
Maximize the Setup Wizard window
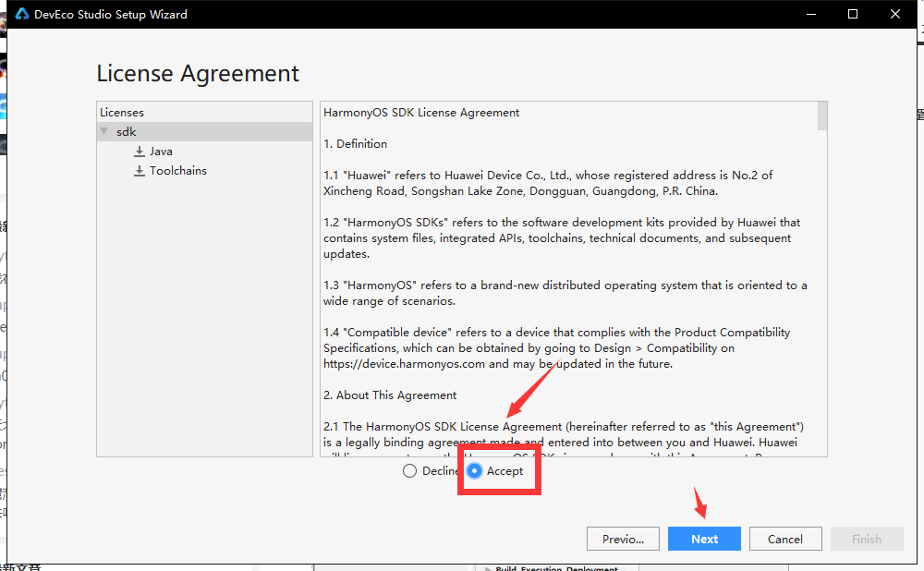coord(852,14)
